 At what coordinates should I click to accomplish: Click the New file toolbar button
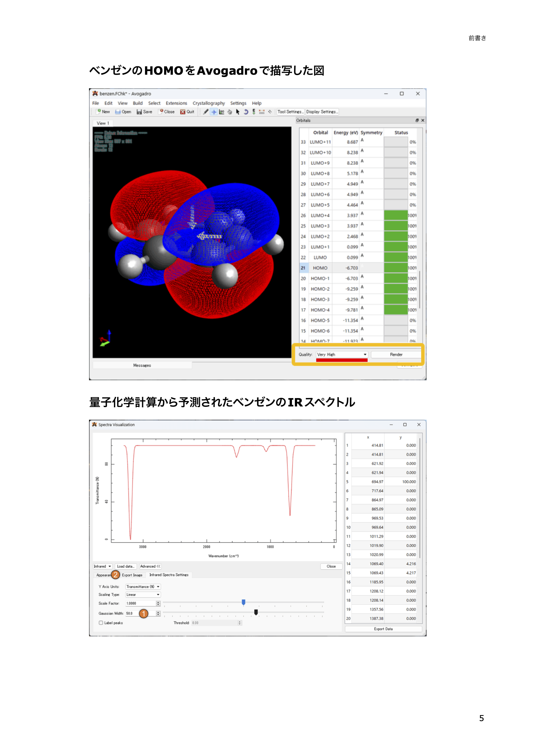click(103, 112)
